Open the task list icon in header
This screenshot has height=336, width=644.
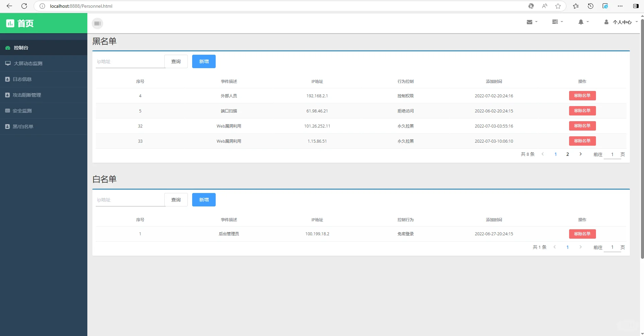click(x=555, y=22)
